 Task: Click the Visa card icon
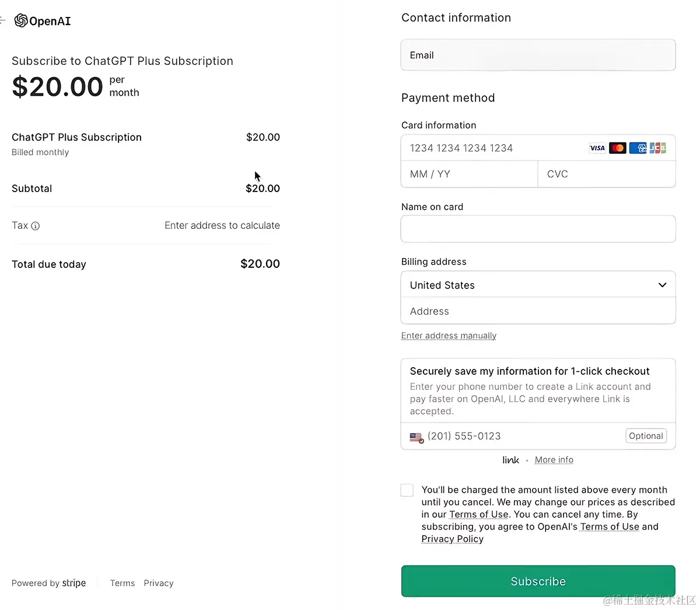[x=597, y=148]
